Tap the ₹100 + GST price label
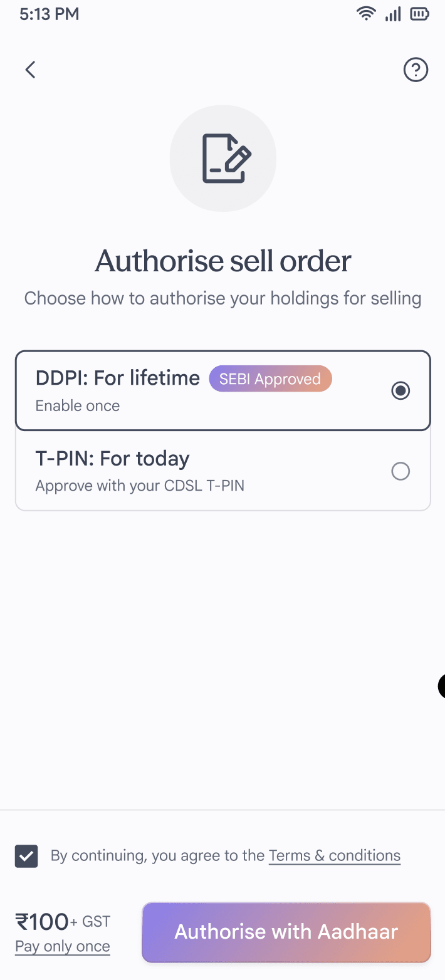445x980 pixels. pos(63,922)
